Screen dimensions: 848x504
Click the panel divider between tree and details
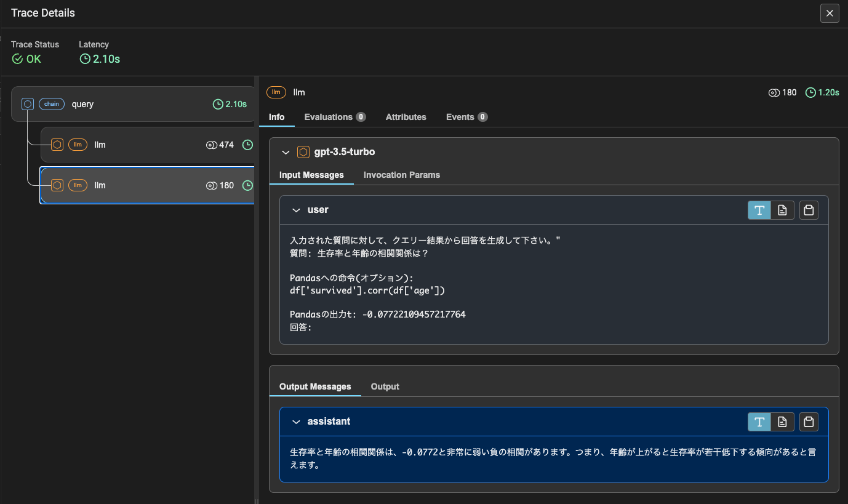[257, 289]
